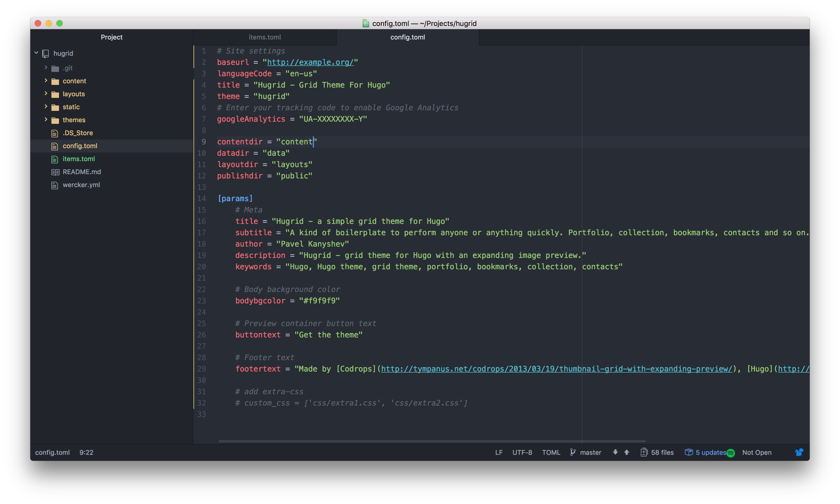Click the content folder icon
This screenshot has height=504, width=840.
[x=55, y=81]
